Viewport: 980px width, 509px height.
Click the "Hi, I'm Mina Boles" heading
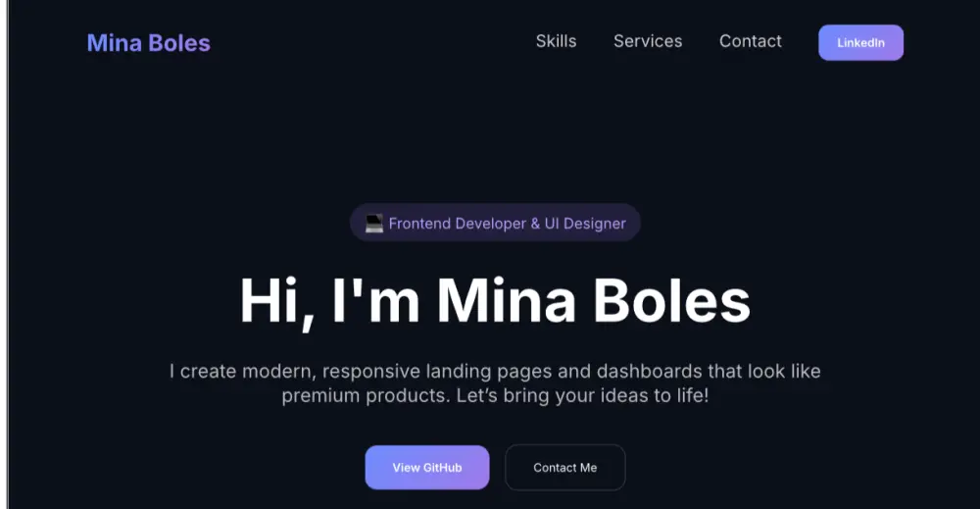[x=495, y=301]
